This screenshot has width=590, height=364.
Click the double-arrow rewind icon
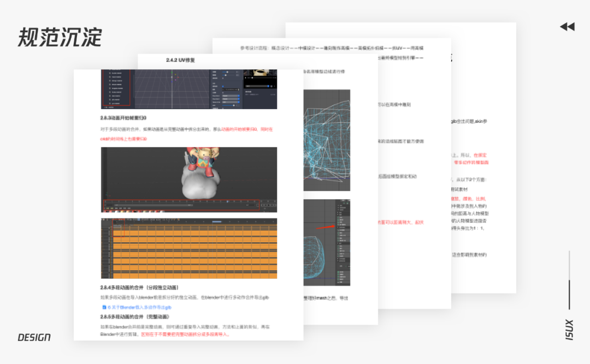[568, 27]
